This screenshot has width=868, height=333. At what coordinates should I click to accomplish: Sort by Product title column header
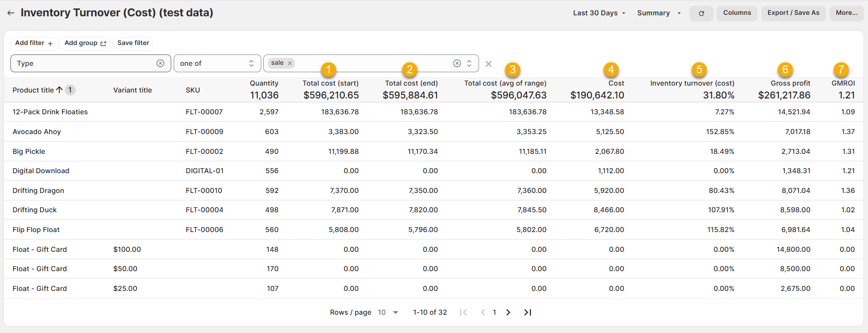[33, 90]
